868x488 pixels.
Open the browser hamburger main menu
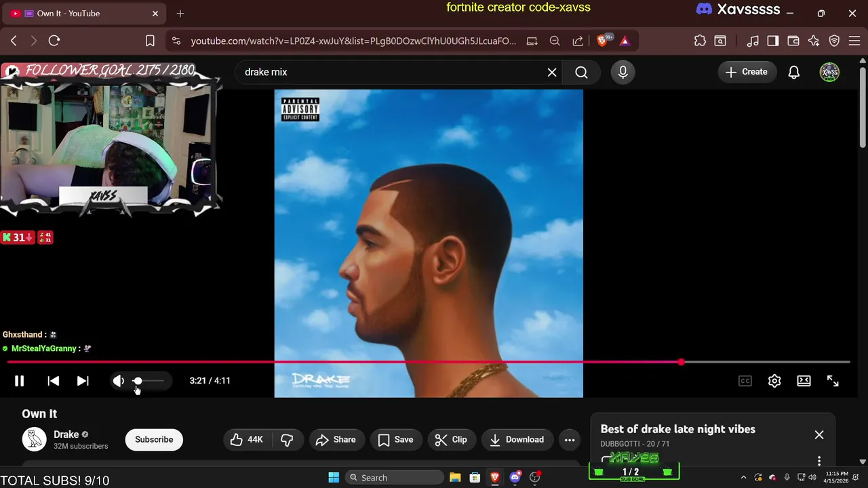(x=854, y=41)
